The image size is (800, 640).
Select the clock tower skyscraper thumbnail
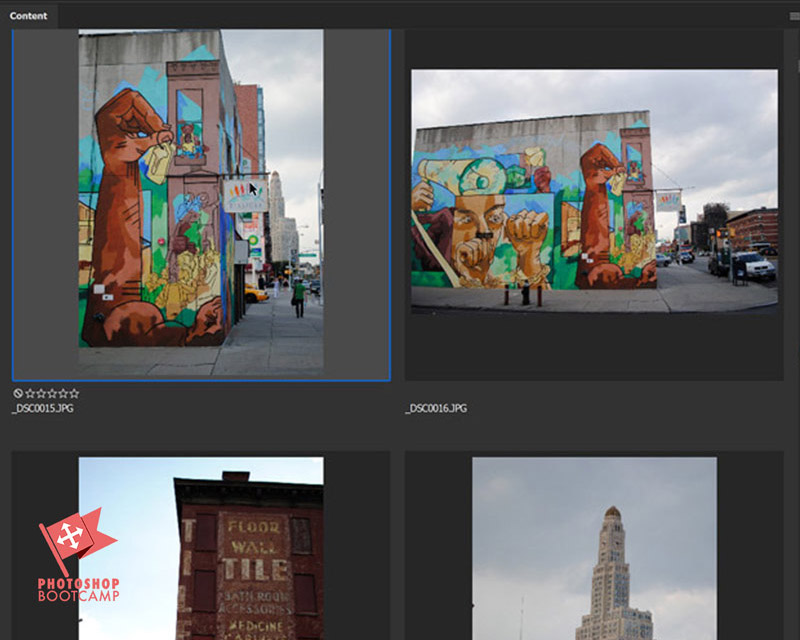(594, 548)
